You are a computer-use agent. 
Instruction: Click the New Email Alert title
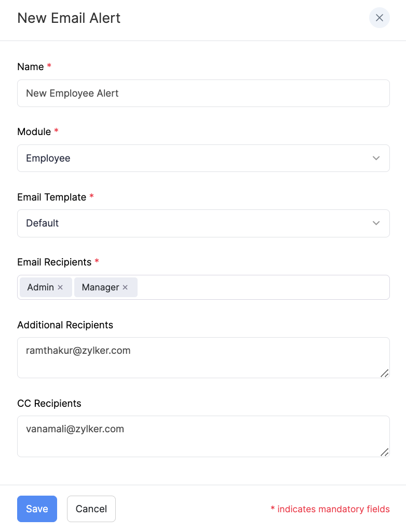point(69,18)
